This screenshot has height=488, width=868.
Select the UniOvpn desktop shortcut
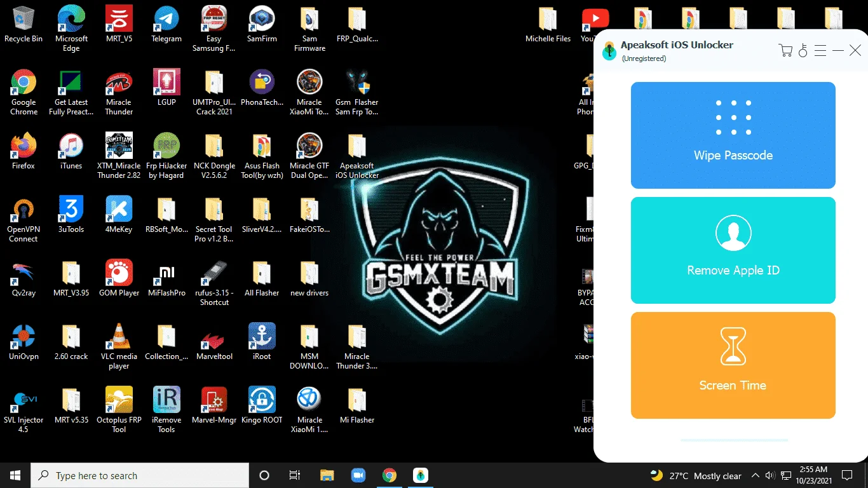[24, 342]
